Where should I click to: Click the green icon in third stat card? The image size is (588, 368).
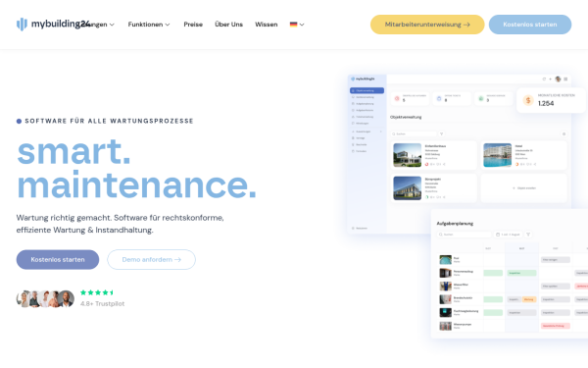point(481,98)
